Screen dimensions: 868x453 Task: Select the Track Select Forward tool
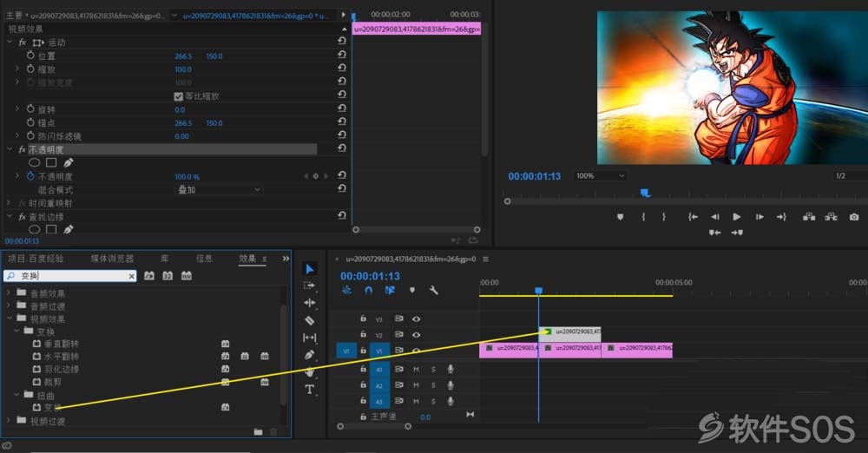coord(310,286)
